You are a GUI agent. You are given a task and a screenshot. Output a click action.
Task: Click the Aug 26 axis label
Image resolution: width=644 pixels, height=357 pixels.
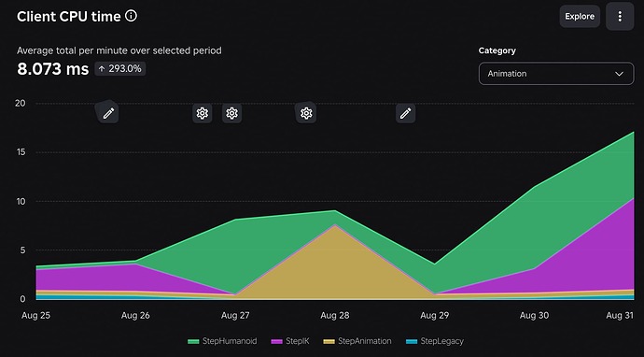pyautogui.click(x=135, y=316)
